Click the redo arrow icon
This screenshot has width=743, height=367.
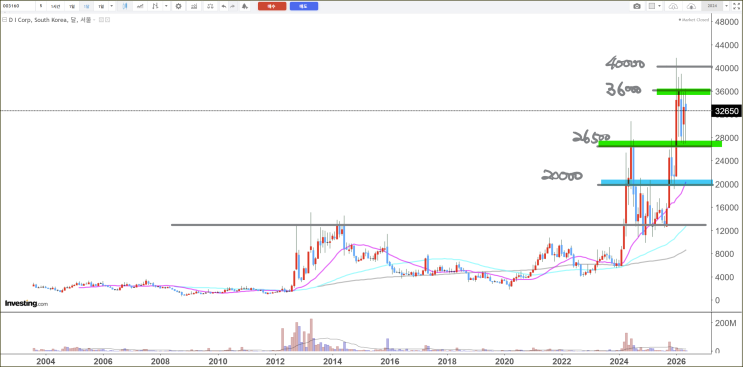point(232,6)
